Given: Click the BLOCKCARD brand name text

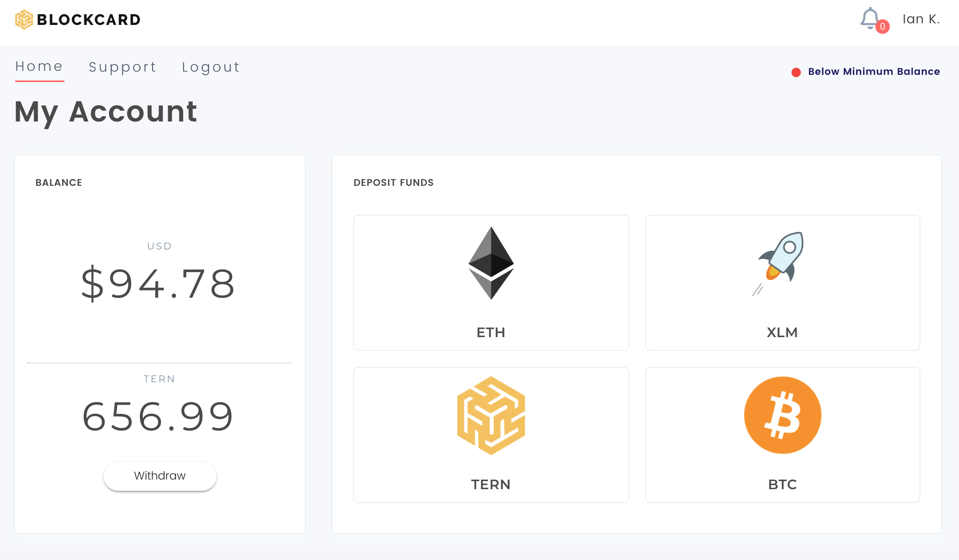Looking at the screenshot, I should tap(88, 20).
